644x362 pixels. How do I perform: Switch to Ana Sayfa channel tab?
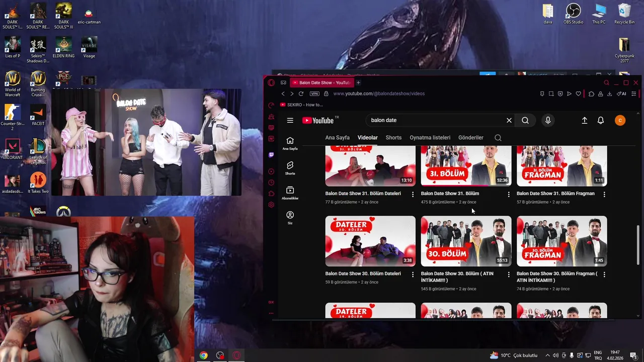[x=337, y=138]
